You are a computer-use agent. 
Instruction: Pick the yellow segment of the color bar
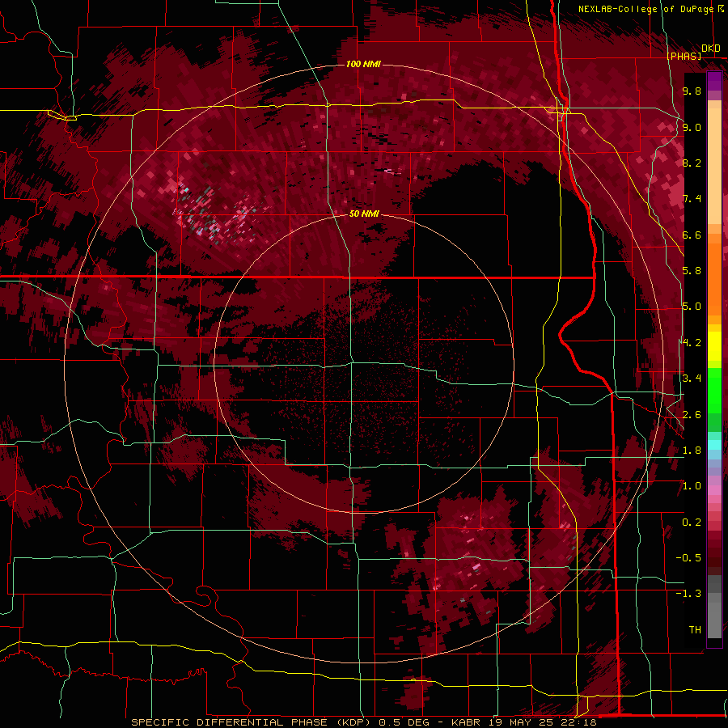[x=714, y=347]
